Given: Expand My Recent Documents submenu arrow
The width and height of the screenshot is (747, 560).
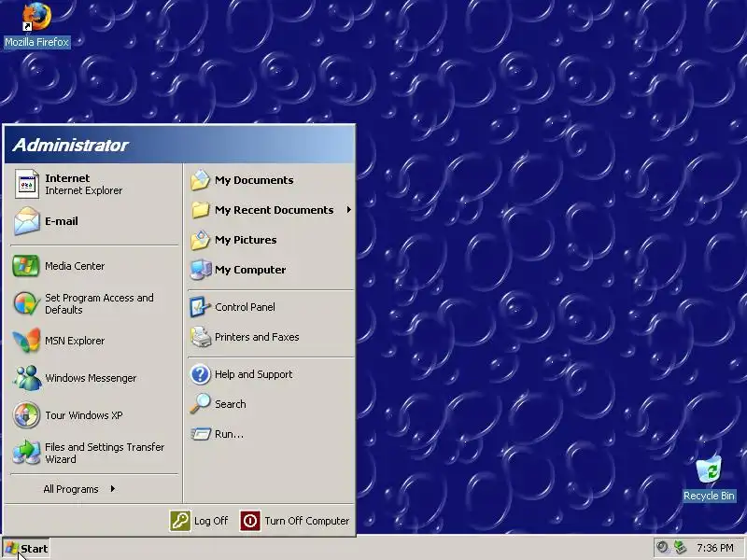Looking at the screenshot, I should click(x=348, y=209).
